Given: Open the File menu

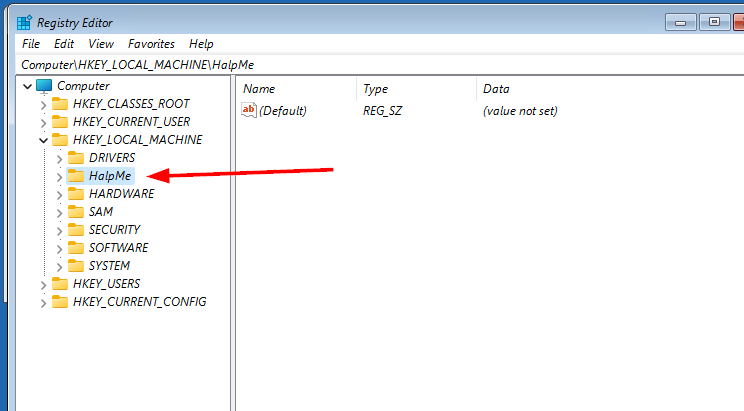Looking at the screenshot, I should tap(31, 44).
